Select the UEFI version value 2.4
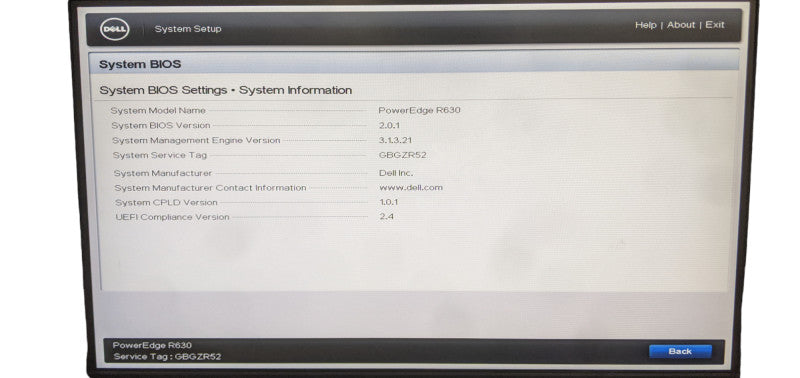Image resolution: width=800 pixels, height=378 pixels. pyautogui.click(x=386, y=216)
